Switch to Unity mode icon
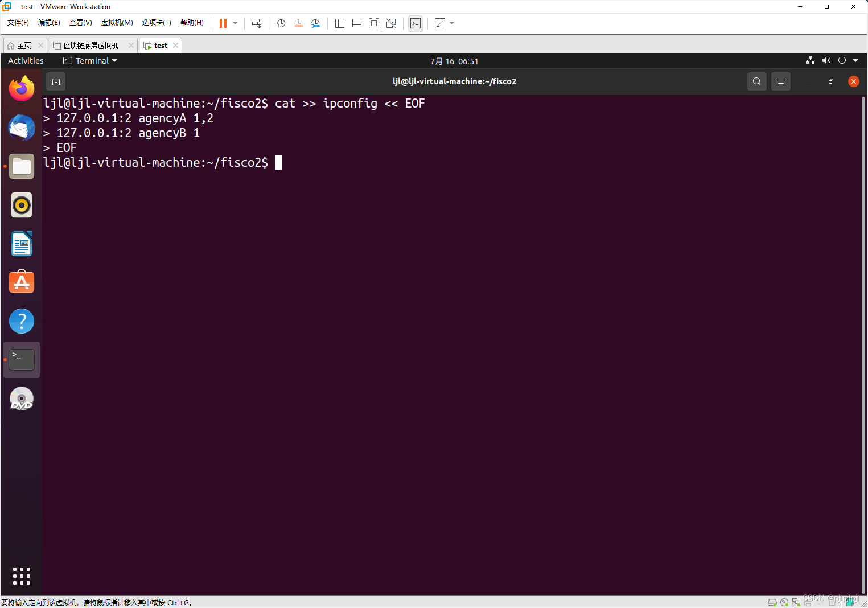The width and height of the screenshot is (868, 608). [391, 23]
